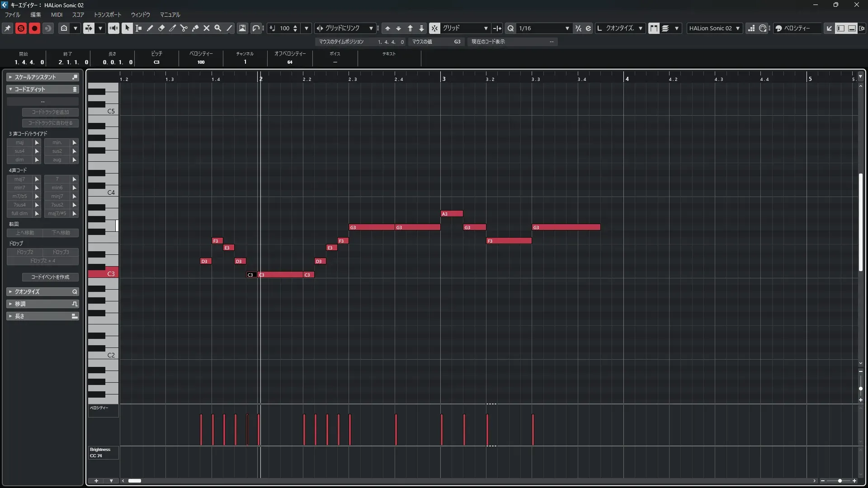The height and width of the screenshot is (488, 868).
Task: Open the グリッドにリンク dropdown
Action: [x=371, y=28]
